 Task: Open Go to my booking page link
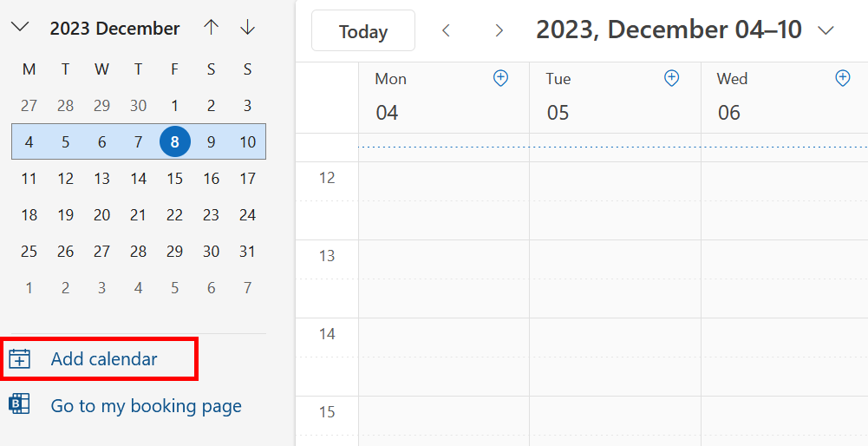point(146,406)
